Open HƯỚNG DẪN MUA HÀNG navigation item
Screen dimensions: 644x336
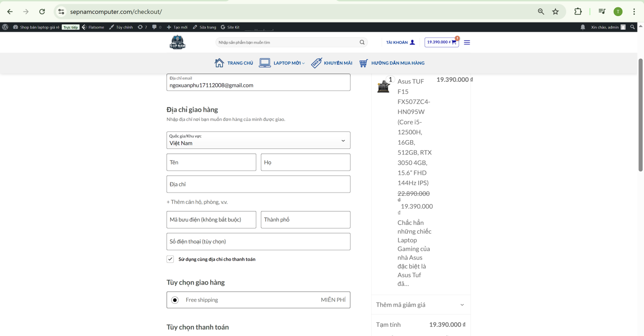pos(392,63)
